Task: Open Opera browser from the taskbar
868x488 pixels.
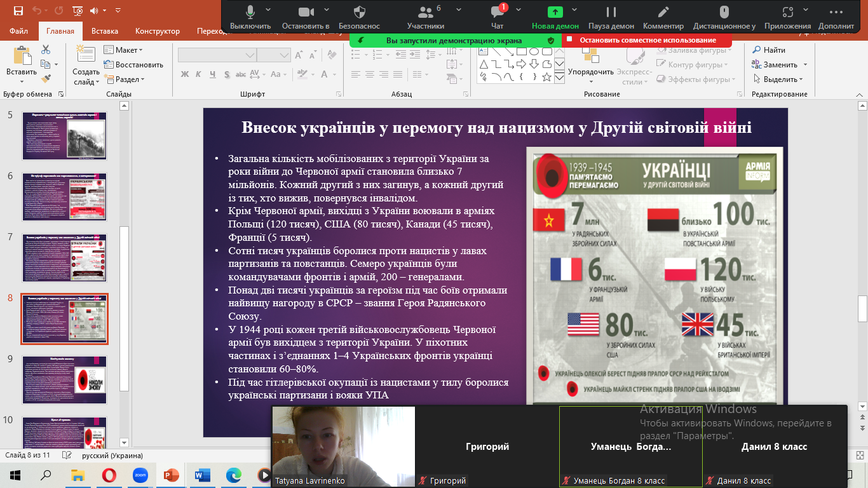Action: (109, 475)
